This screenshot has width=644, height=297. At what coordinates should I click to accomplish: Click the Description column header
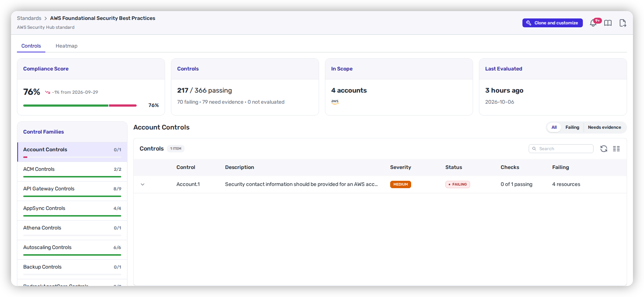[x=239, y=167]
